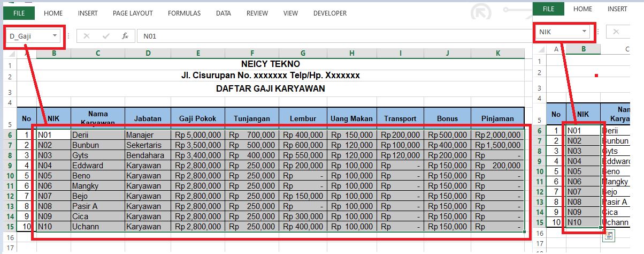The image size is (644, 254).
Task: Click the Uang Makan header cell
Action: (352, 118)
